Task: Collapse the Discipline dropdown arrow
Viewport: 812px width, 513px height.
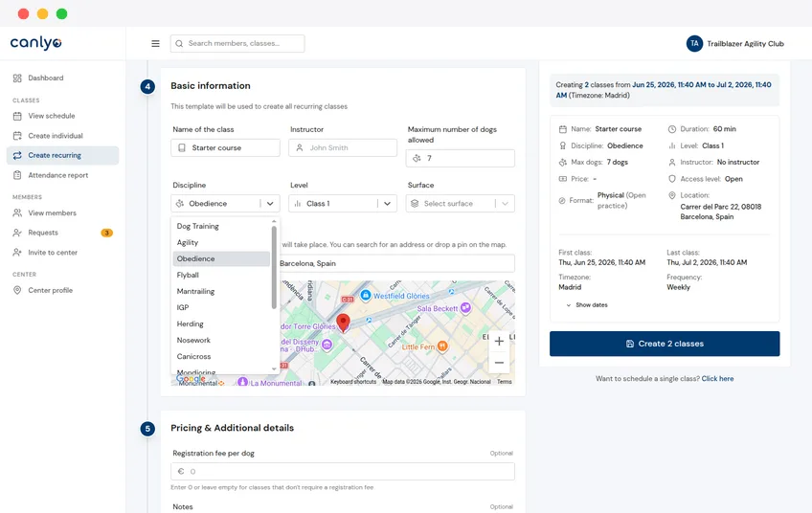Action: coord(270,204)
